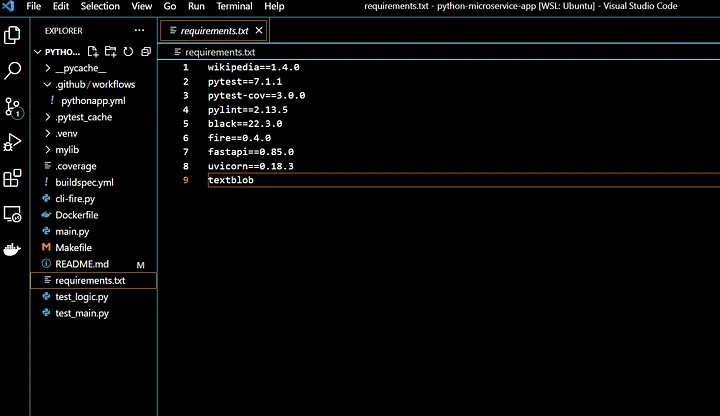The height and width of the screenshot is (416, 720).
Task: Open the Edit menu
Action: click(x=61, y=6)
